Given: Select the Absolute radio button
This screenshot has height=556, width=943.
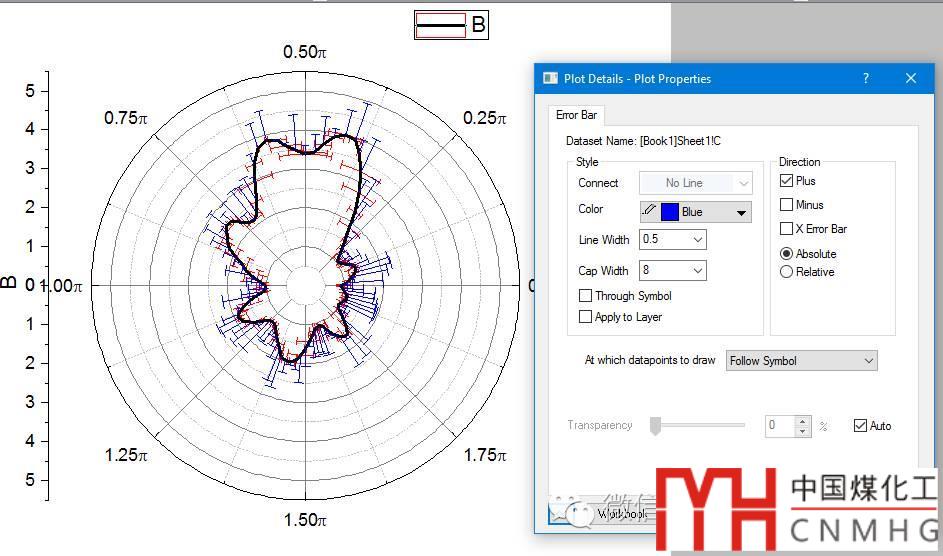Looking at the screenshot, I should click(x=786, y=254).
